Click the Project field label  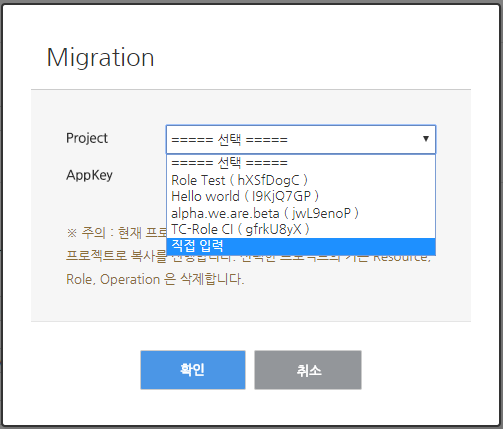[87, 138]
